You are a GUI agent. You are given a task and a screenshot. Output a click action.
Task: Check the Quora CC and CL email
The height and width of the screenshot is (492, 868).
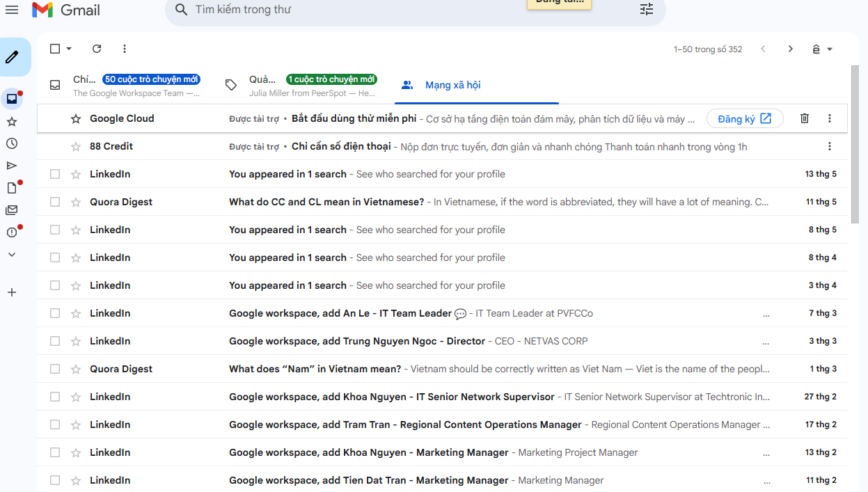click(55, 202)
